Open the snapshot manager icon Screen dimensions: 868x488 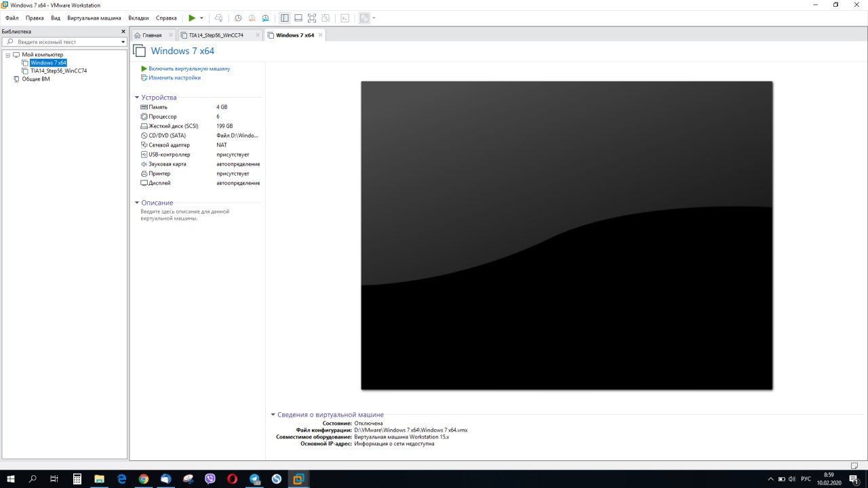coord(265,18)
